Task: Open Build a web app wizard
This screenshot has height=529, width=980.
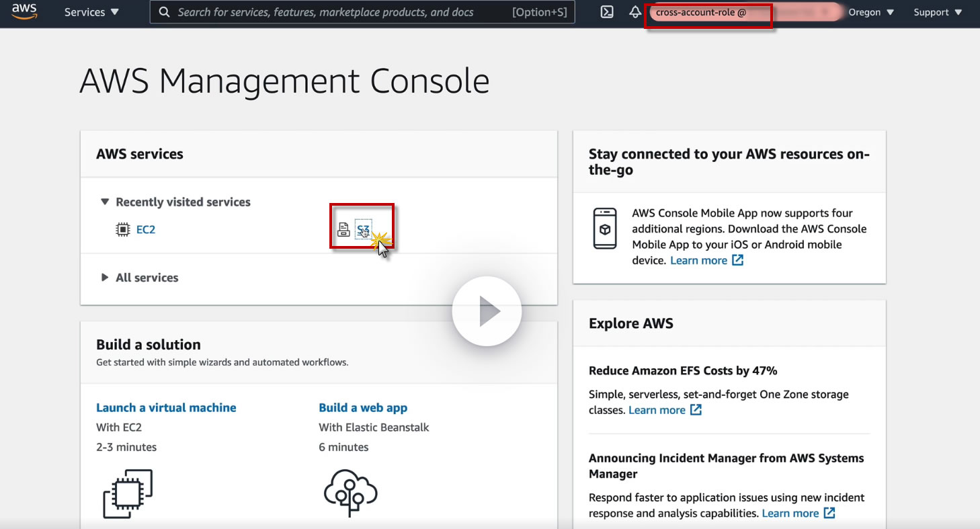Action: (363, 408)
